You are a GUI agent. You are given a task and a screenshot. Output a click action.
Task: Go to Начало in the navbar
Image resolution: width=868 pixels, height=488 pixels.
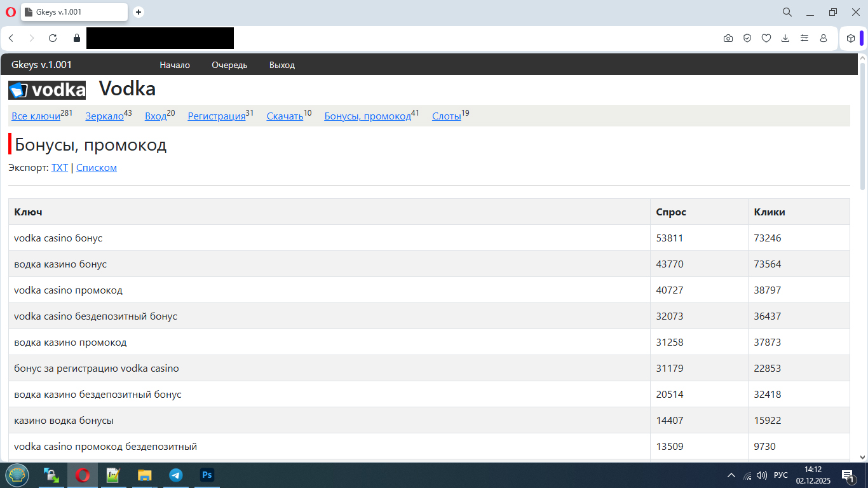(175, 65)
